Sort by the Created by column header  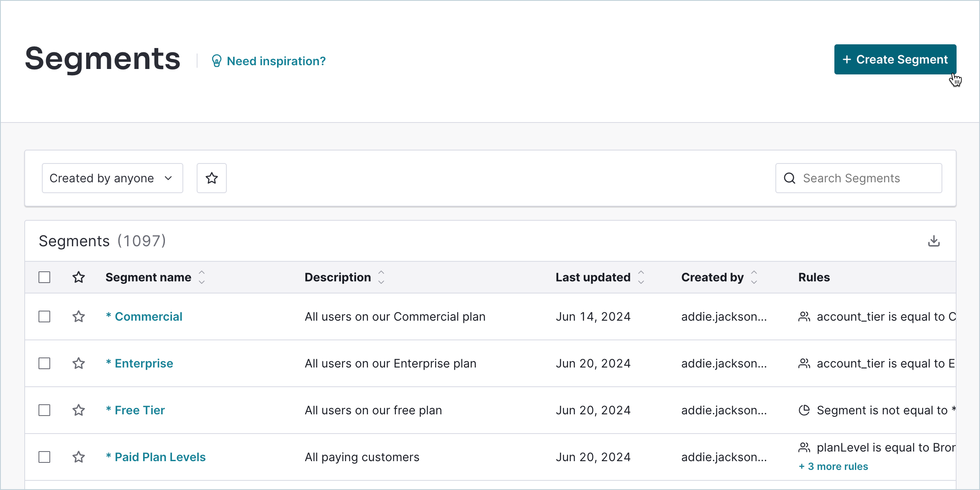[x=754, y=277]
